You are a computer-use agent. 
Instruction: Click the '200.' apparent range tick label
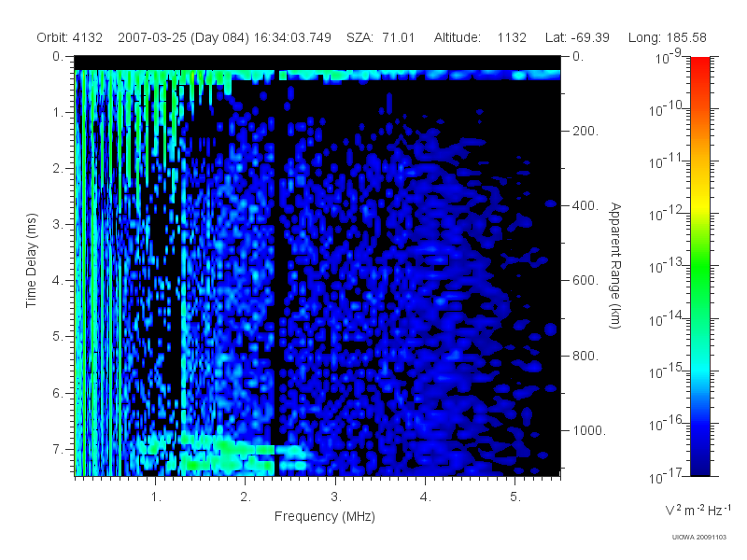pyautogui.click(x=585, y=131)
